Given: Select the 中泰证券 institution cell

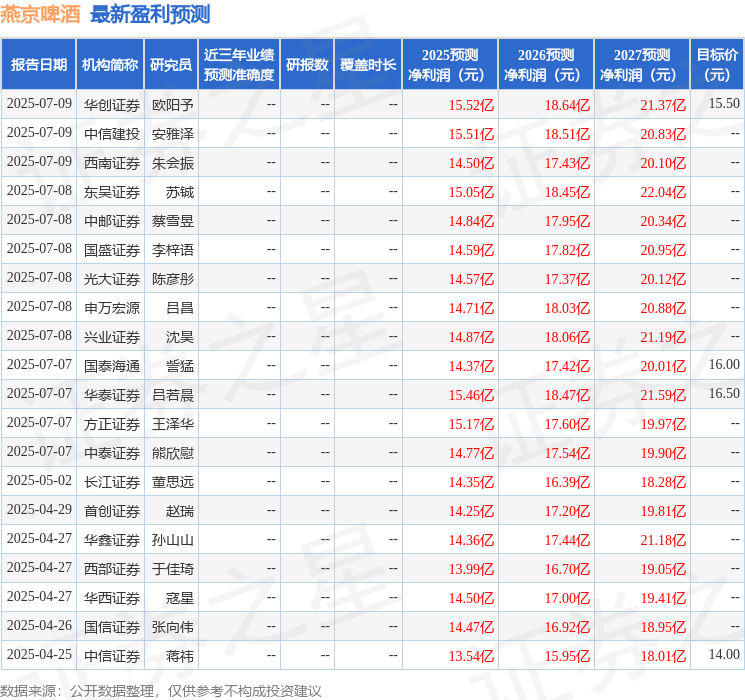Looking at the screenshot, I should point(112,453).
